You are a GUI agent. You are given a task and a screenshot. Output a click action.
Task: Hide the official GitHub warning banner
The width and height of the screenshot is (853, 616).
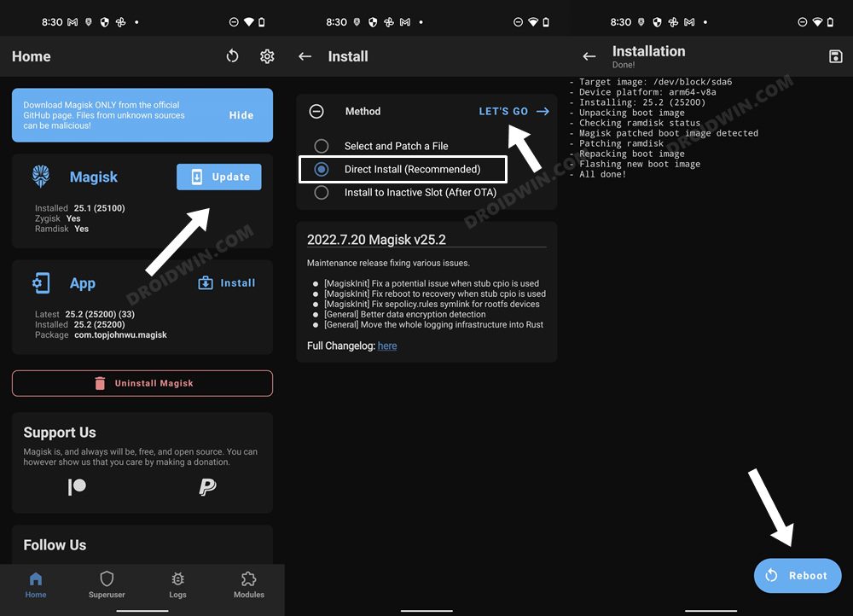click(241, 115)
